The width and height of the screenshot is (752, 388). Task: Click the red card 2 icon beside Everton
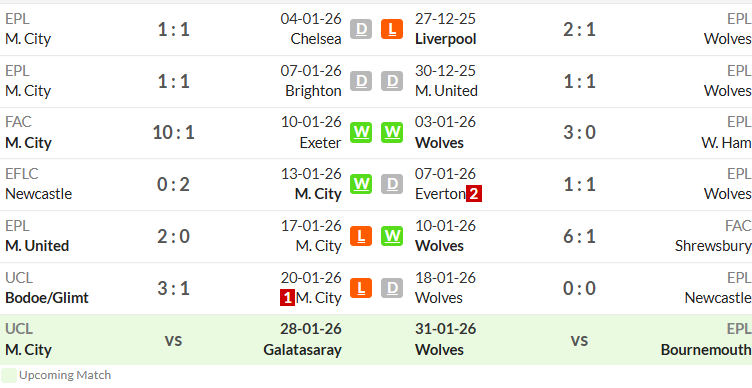tap(474, 194)
